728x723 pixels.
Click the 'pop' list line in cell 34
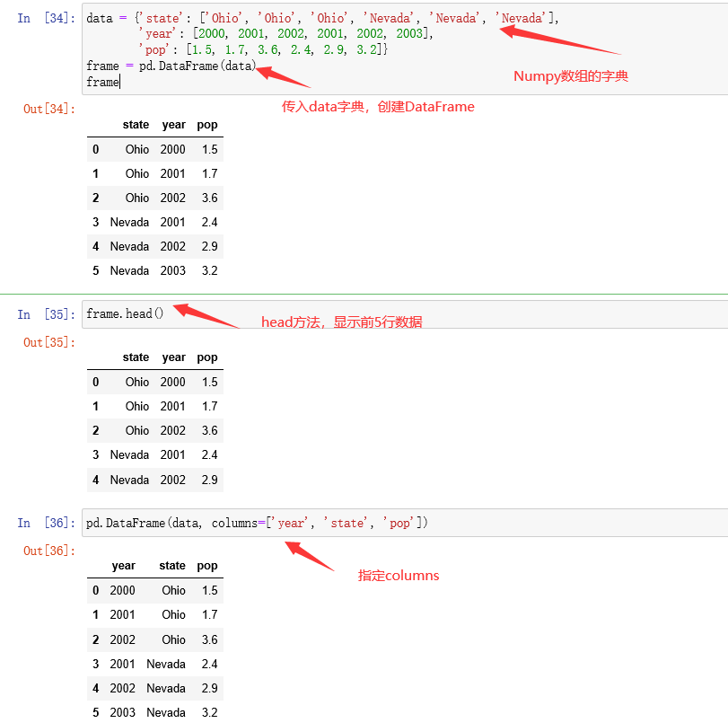(x=263, y=49)
